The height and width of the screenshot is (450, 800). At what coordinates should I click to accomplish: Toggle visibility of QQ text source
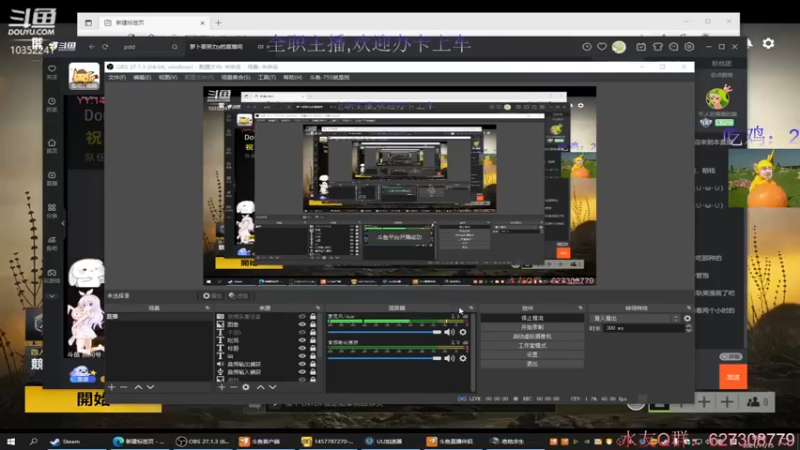coord(302,356)
